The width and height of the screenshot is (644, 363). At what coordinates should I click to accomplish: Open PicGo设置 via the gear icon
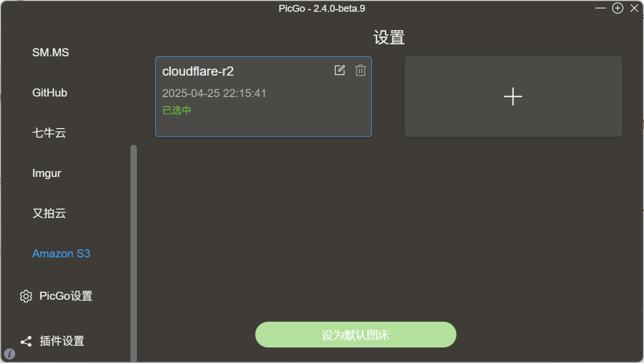point(26,296)
